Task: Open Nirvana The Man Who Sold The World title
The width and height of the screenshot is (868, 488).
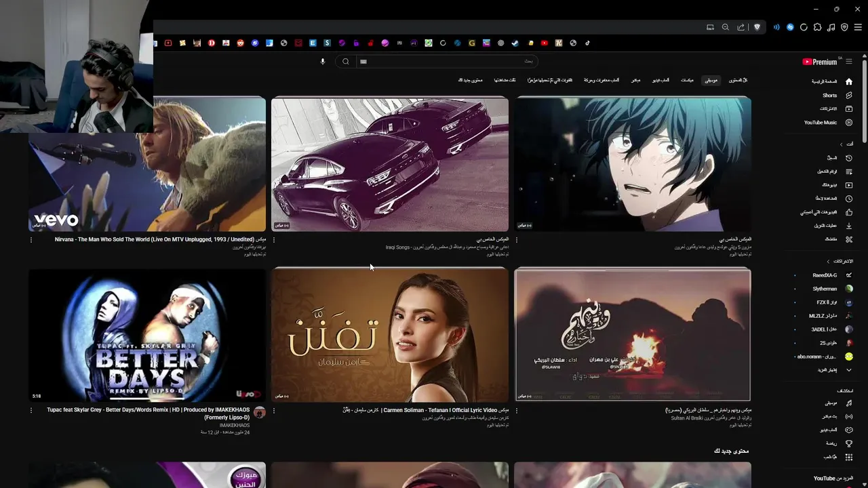Action: (x=159, y=239)
